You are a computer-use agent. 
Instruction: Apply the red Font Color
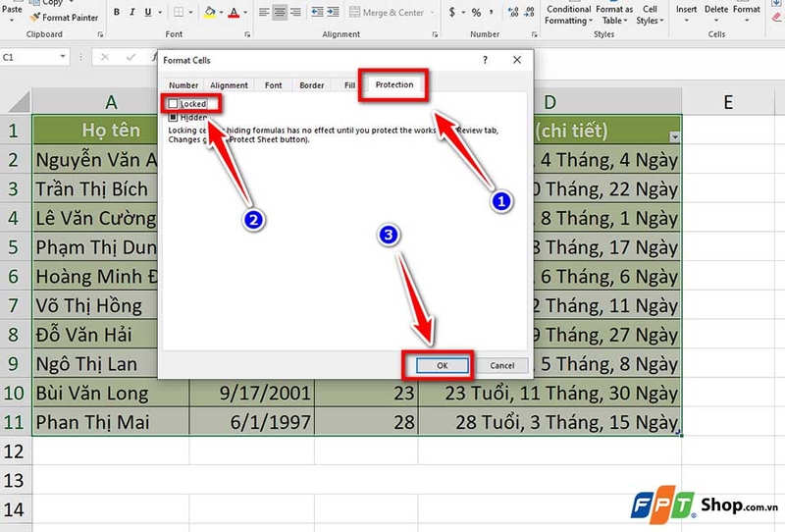click(x=234, y=12)
